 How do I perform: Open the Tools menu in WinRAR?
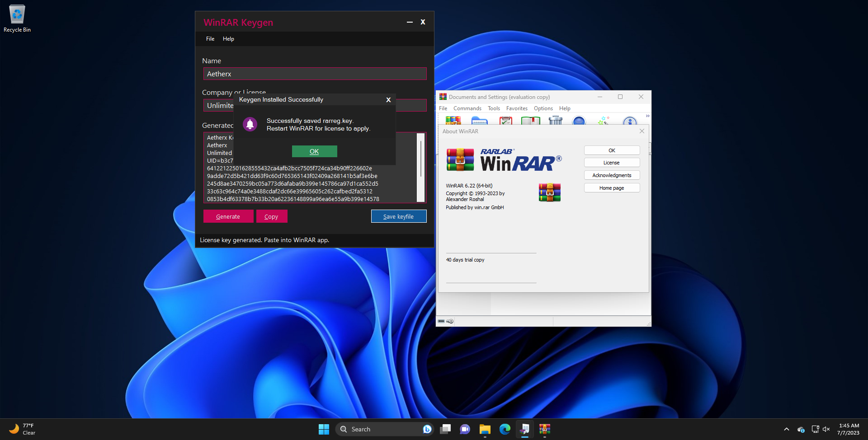(494, 108)
